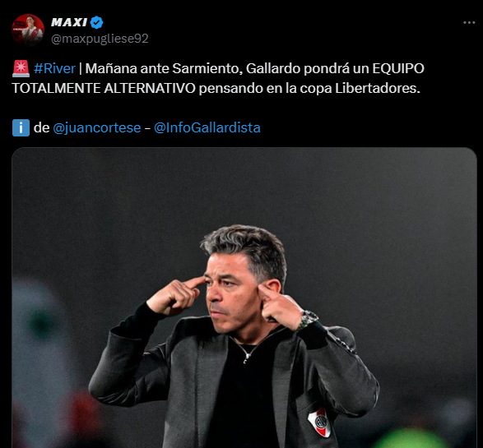Click the word 'de' before mentions

point(42,127)
